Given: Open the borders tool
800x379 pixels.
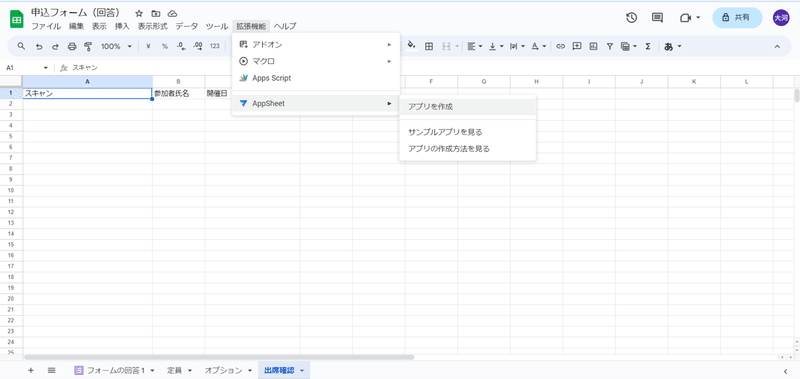Looking at the screenshot, I should [429, 46].
